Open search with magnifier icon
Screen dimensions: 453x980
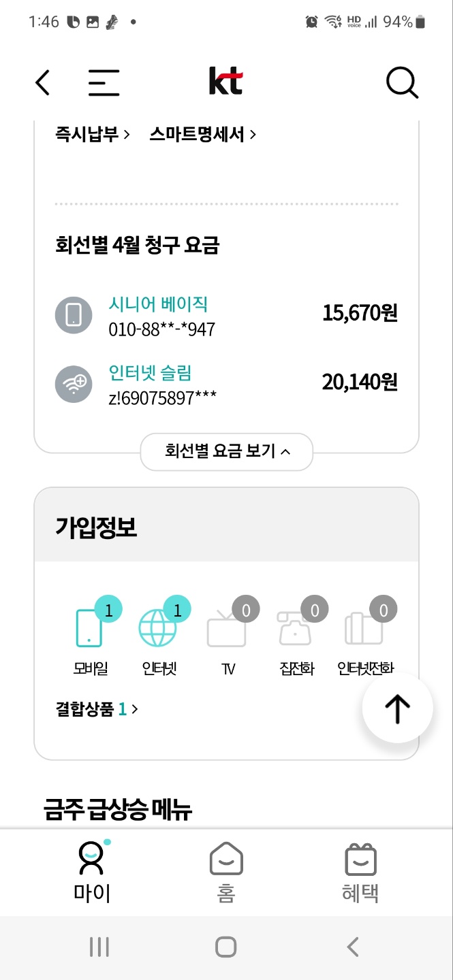[401, 83]
